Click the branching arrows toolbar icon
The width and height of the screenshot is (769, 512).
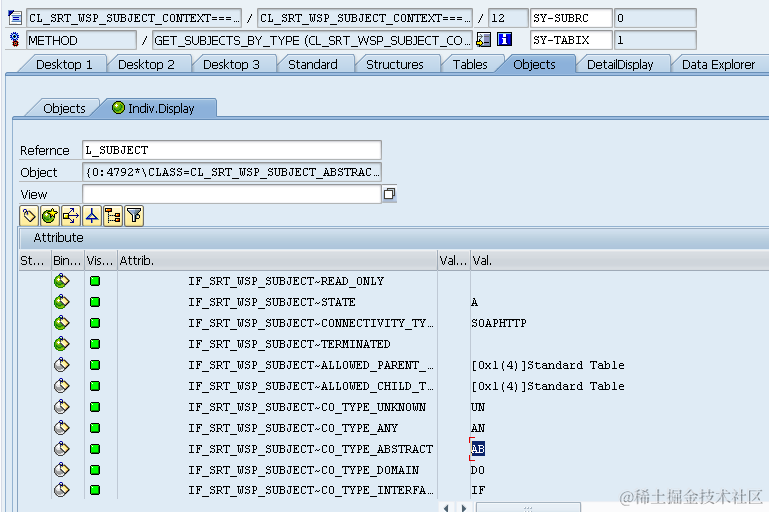coord(71,216)
